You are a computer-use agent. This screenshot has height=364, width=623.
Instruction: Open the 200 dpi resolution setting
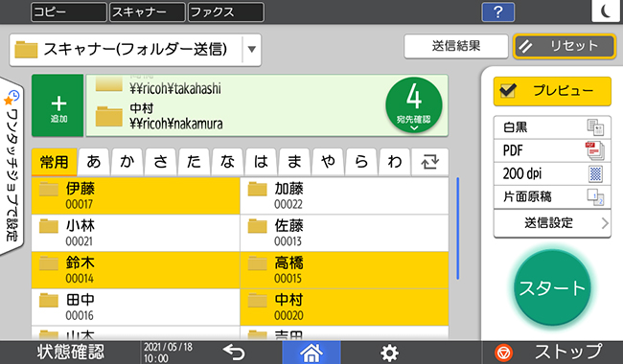pos(552,173)
